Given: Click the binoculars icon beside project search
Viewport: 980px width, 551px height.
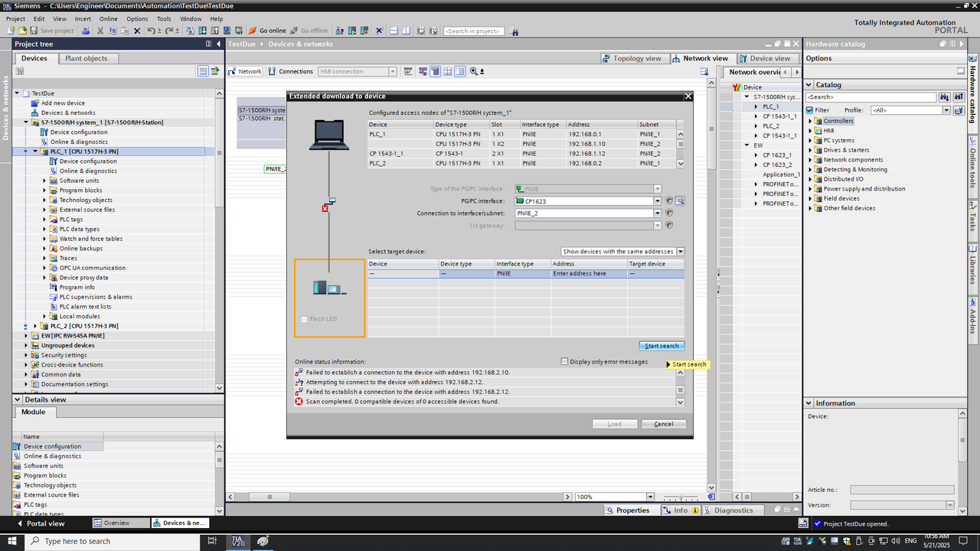Looking at the screenshot, I should [x=514, y=31].
